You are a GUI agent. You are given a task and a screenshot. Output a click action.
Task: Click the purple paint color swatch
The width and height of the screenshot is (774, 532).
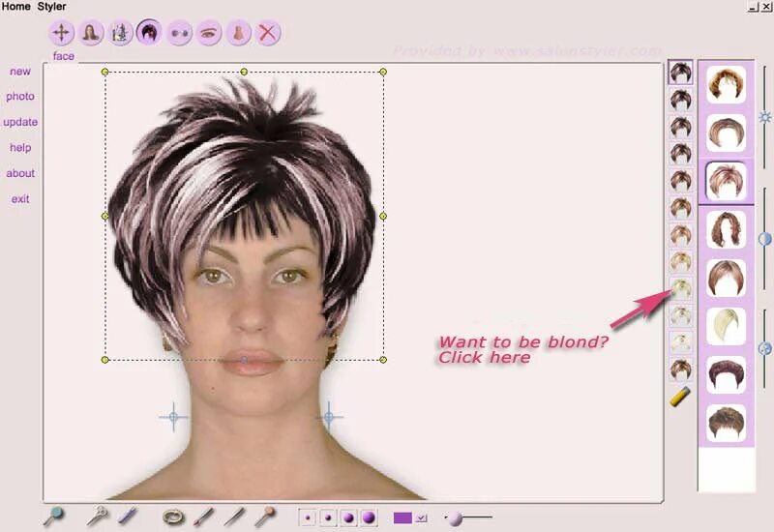point(402,517)
